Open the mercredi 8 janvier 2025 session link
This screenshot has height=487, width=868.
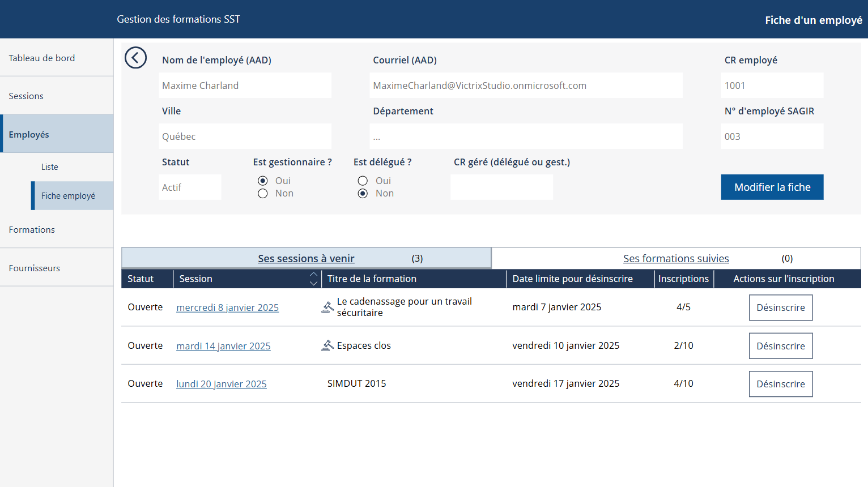click(x=228, y=307)
